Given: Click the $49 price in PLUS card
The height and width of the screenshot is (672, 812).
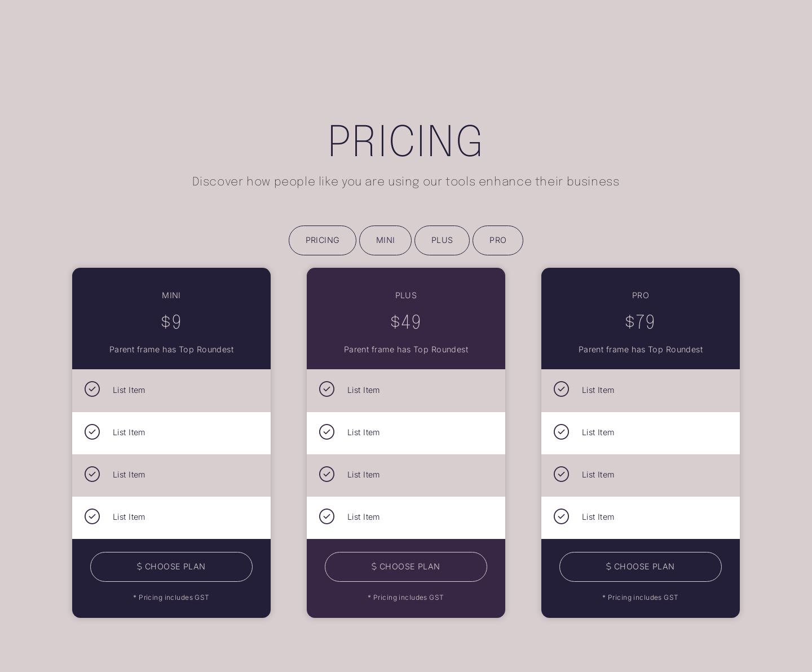Looking at the screenshot, I should tap(406, 322).
